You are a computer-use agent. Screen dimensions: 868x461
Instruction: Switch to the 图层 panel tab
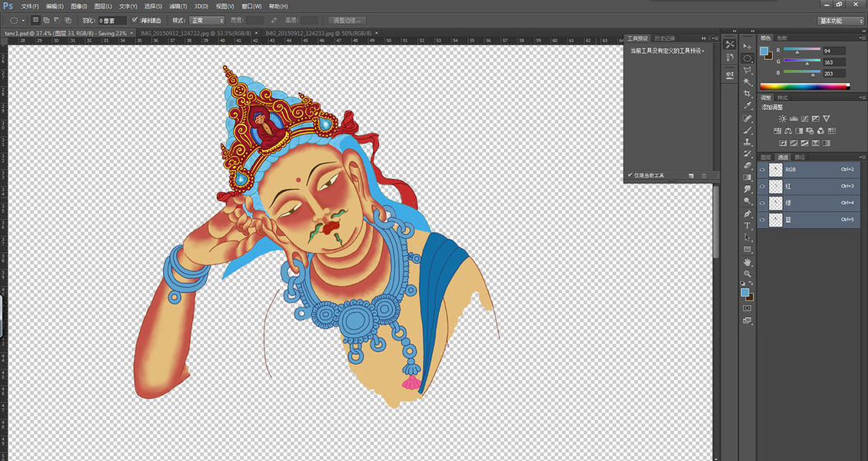(x=766, y=158)
